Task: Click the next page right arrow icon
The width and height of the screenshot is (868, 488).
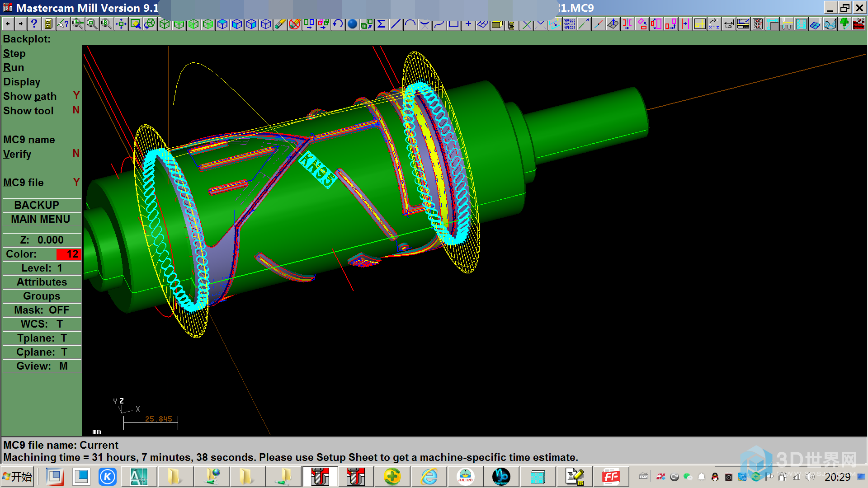Action: tap(21, 24)
